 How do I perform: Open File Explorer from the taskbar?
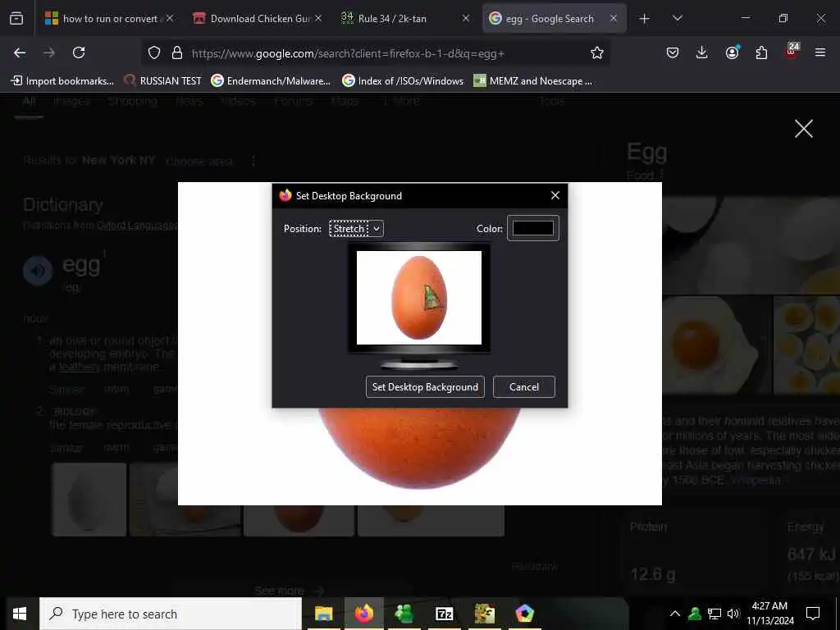pyautogui.click(x=323, y=614)
